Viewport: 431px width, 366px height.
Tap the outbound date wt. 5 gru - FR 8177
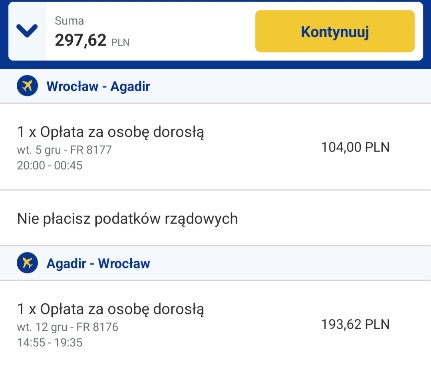(x=64, y=150)
